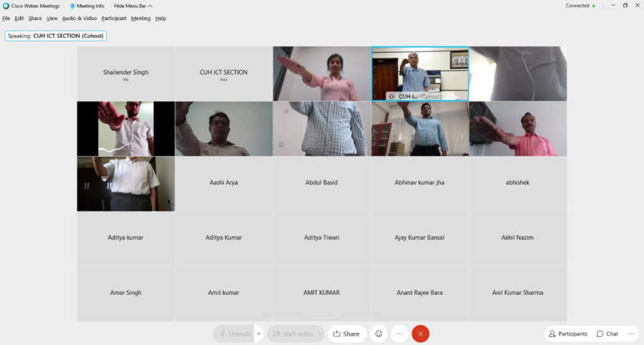Click the Ajay Kumar Bansal participant tile
The height and width of the screenshot is (345, 644).
[x=419, y=239]
